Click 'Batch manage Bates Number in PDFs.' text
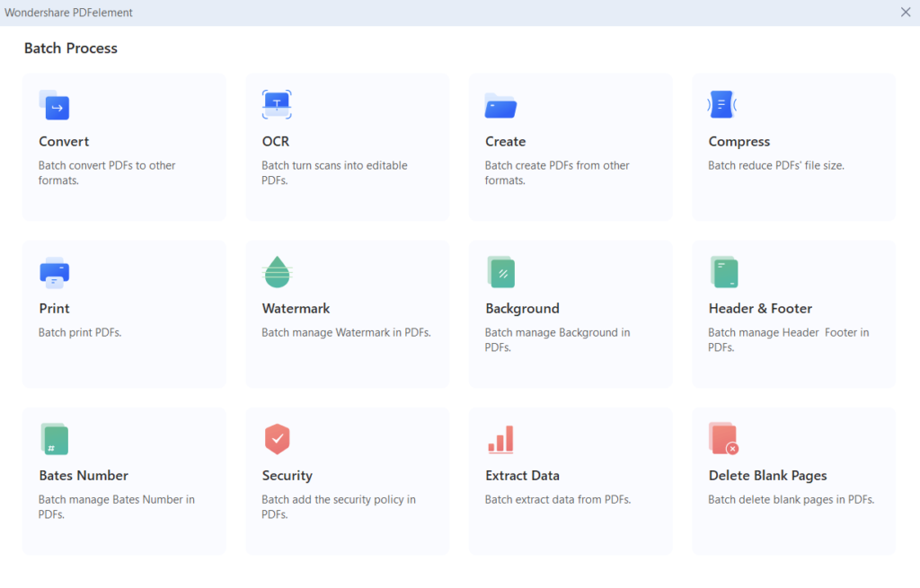 (x=116, y=507)
